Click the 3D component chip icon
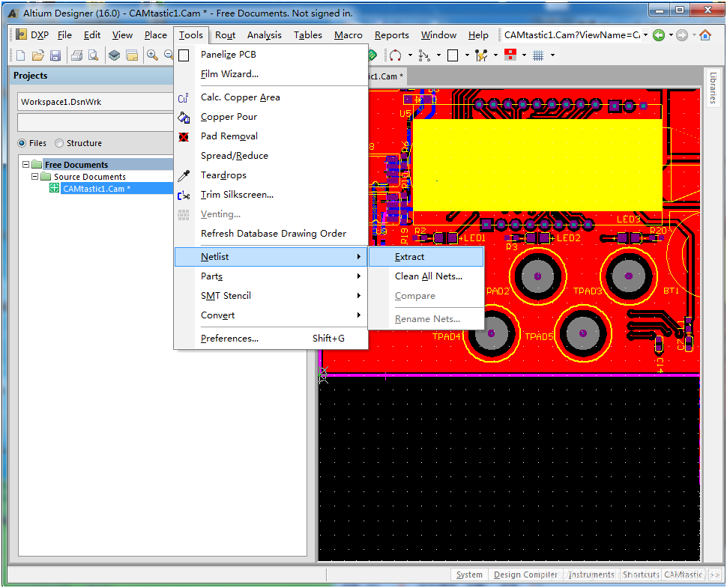The width and height of the screenshot is (727, 588). 114,55
